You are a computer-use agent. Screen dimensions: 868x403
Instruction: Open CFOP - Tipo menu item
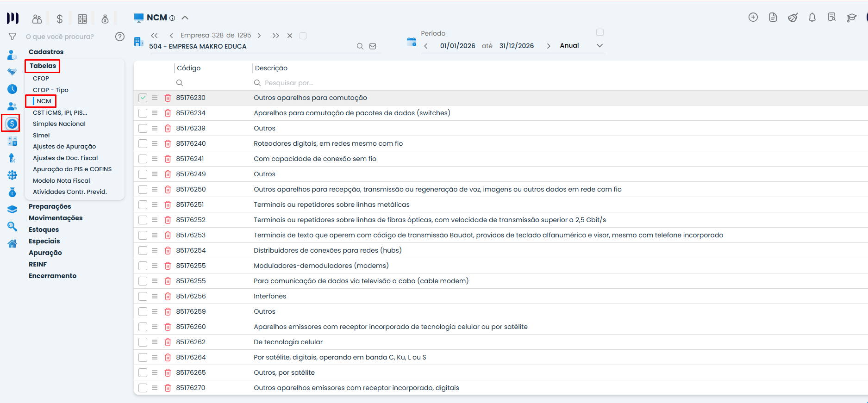(50, 90)
